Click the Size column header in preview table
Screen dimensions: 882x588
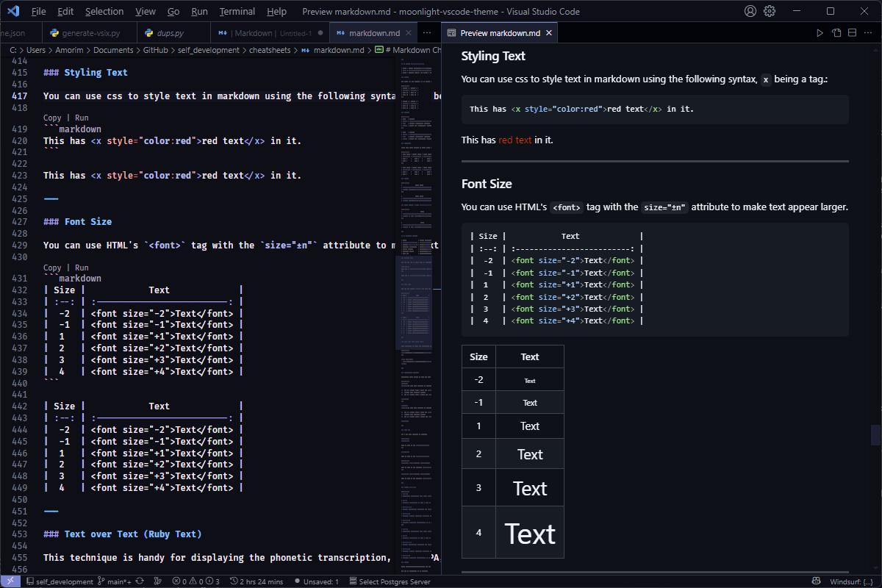tap(478, 357)
